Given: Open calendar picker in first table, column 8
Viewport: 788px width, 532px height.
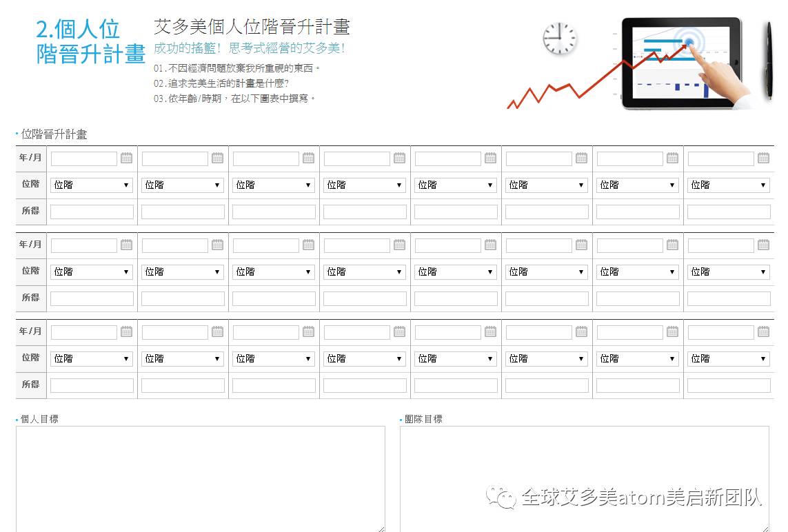Looking at the screenshot, I should click(763, 158).
